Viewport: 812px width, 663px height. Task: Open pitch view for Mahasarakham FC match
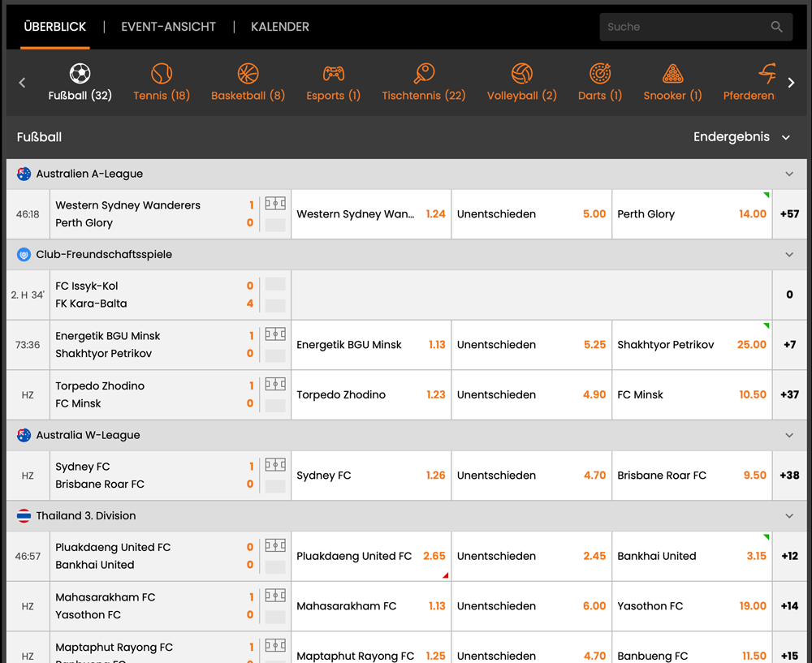click(275, 596)
